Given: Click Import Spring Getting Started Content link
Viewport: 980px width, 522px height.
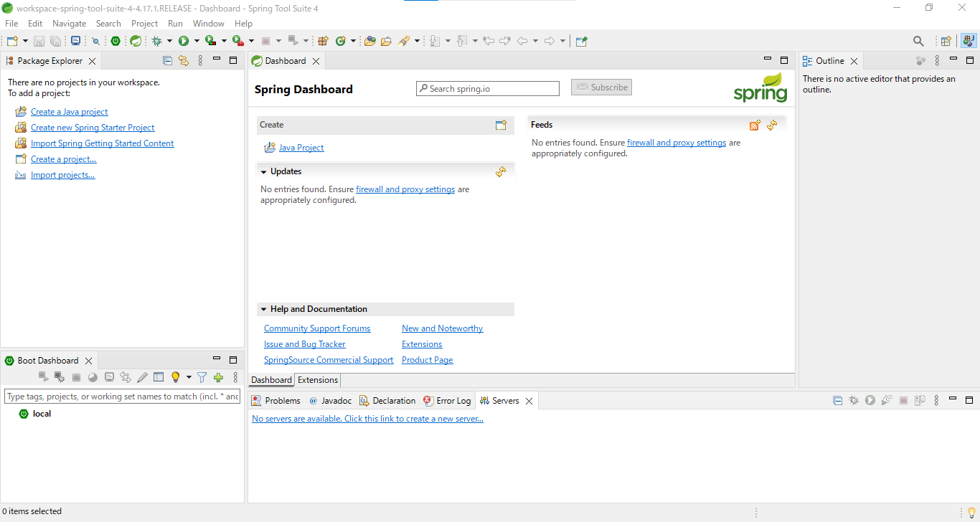Looking at the screenshot, I should 103,143.
